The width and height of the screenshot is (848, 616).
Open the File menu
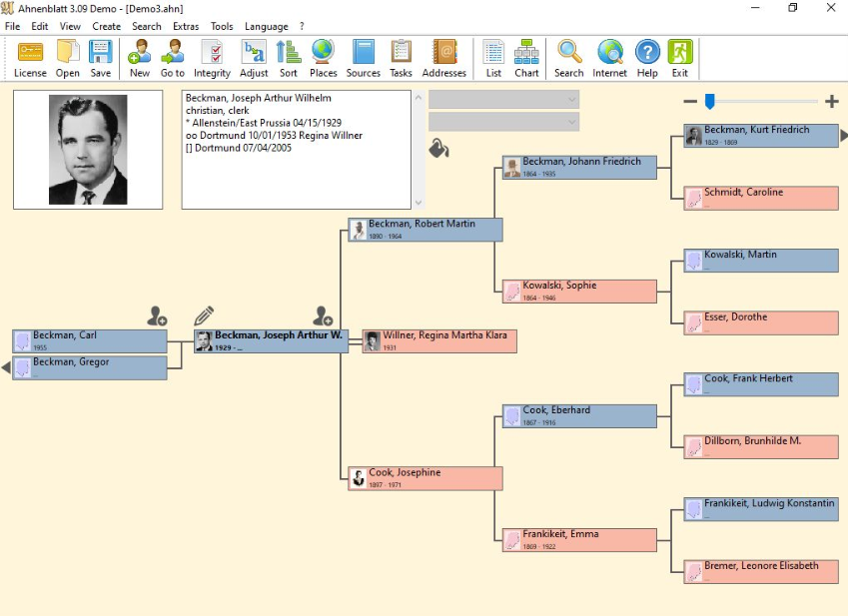pos(12,26)
